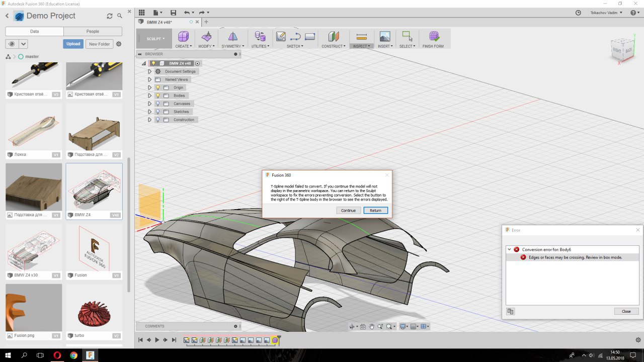Expand Named Views in browser
The height and width of the screenshot is (362, 644).
point(149,79)
